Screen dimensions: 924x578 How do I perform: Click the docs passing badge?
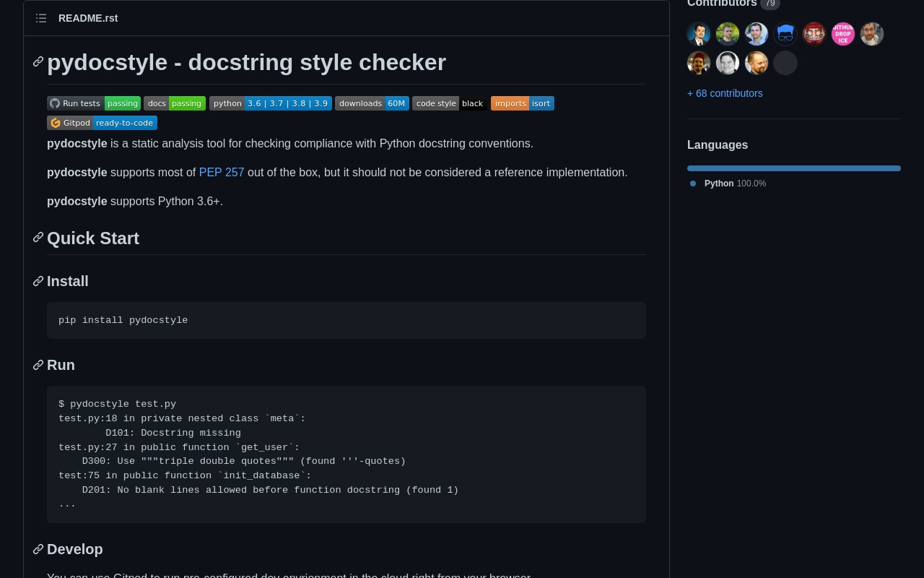[x=175, y=103]
